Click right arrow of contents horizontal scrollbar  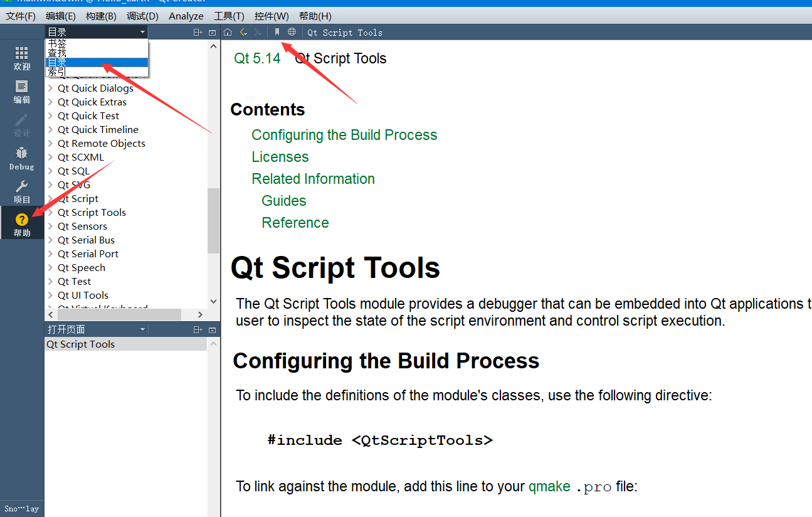[201, 314]
